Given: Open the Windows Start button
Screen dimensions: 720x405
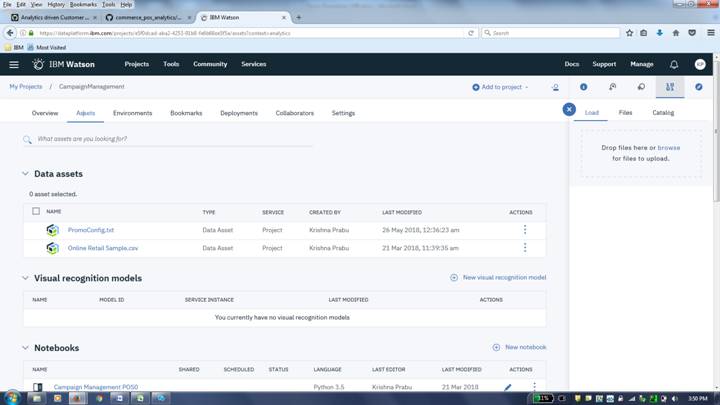Looking at the screenshot, I should click(x=12, y=398).
